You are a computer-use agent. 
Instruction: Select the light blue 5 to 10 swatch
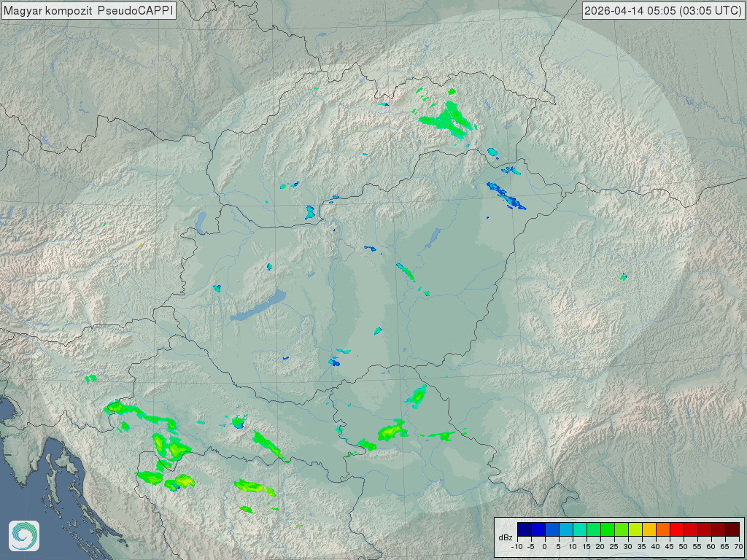[x=565, y=529]
